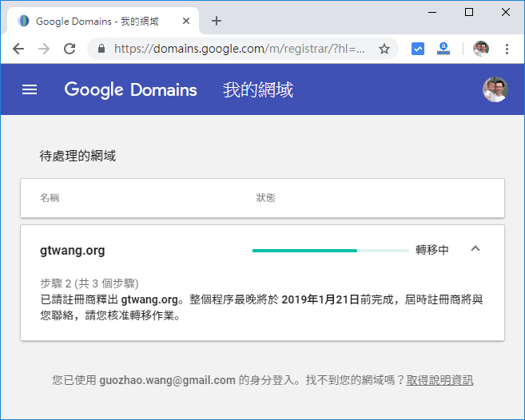The height and width of the screenshot is (420, 525).
Task: Click the 狀態 column header
Action: point(265,198)
